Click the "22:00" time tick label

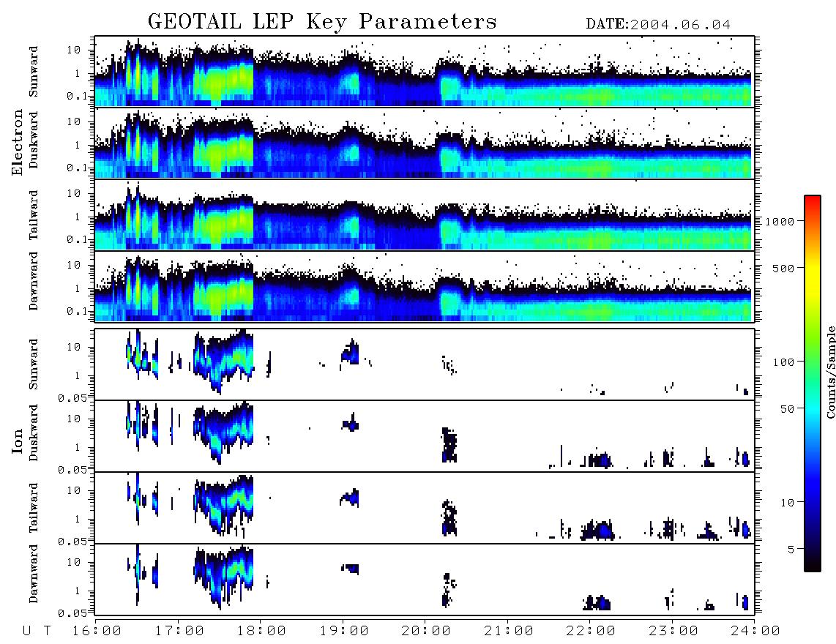coord(591,632)
